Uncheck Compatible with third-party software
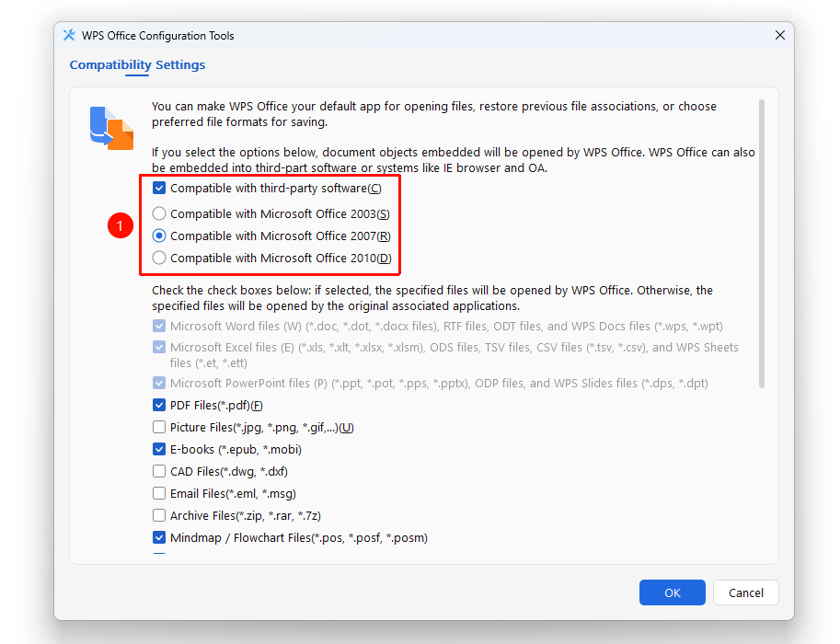 159,188
